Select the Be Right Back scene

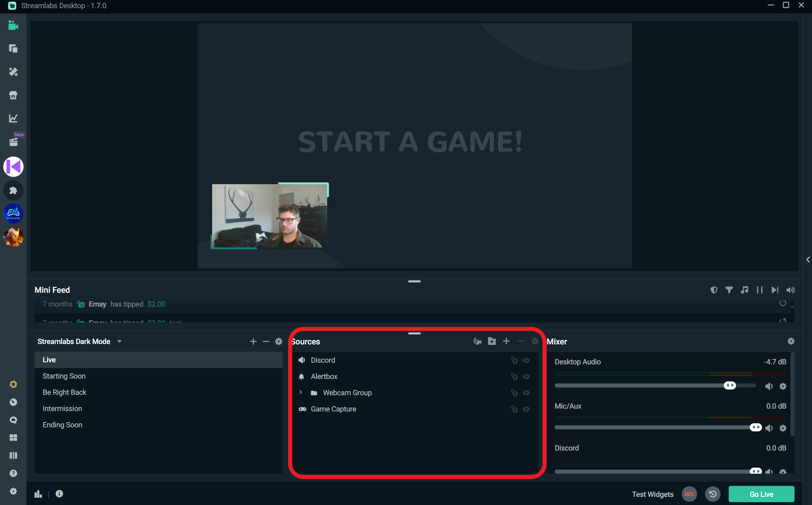[x=158, y=392]
